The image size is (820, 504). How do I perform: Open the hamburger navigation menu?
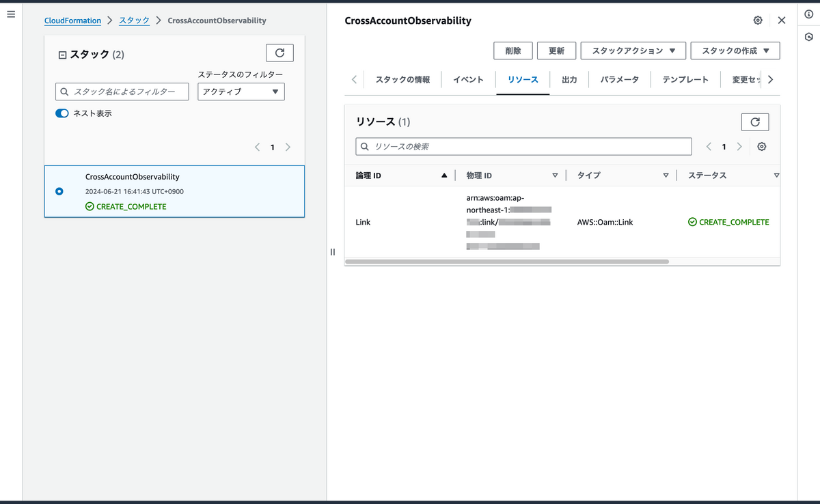(10, 14)
